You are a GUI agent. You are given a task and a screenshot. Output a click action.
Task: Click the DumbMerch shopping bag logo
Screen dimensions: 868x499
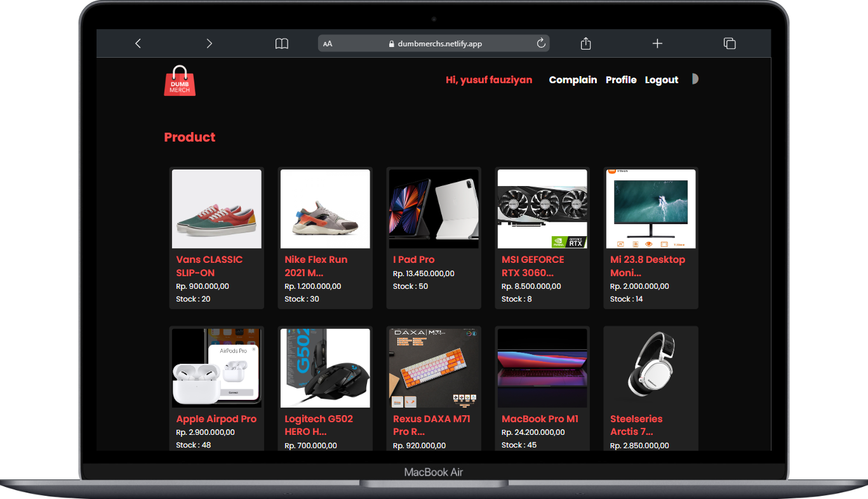[180, 81]
